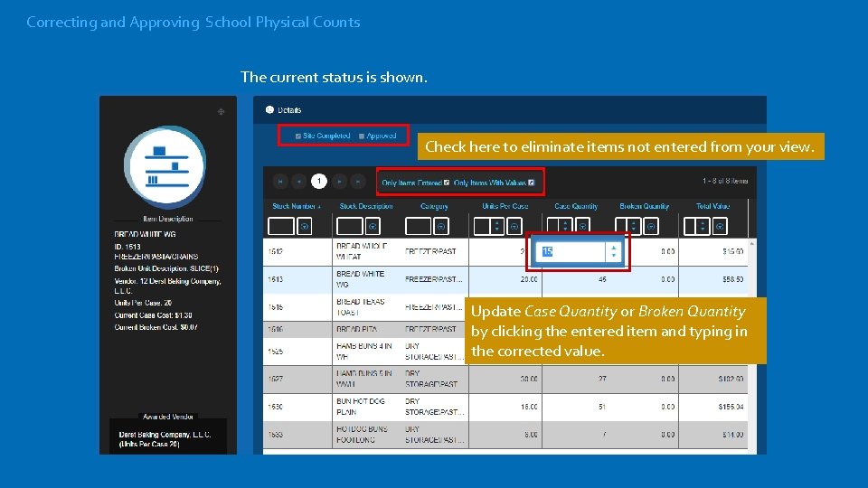Go to previous page of item list
The image size is (868, 488).
pyautogui.click(x=299, y=182)
